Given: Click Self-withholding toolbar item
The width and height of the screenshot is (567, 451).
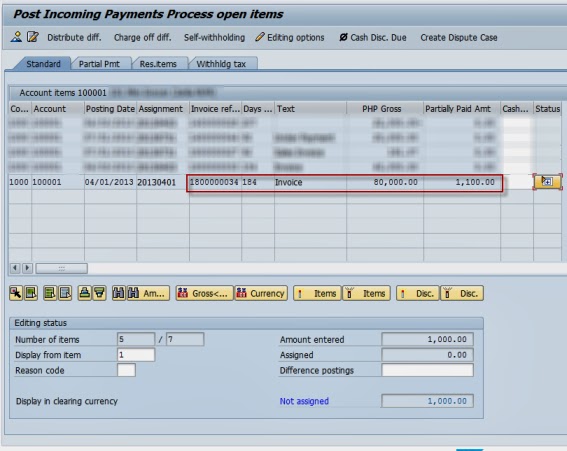Looking at the screenshot, I should coord(214,38).
